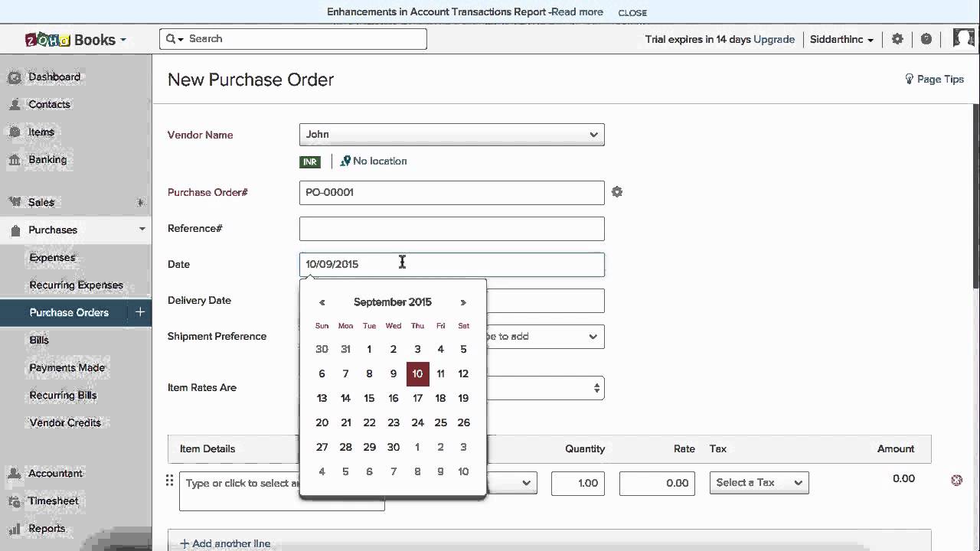Click the Upgrade link

click(x=774, y=40)
